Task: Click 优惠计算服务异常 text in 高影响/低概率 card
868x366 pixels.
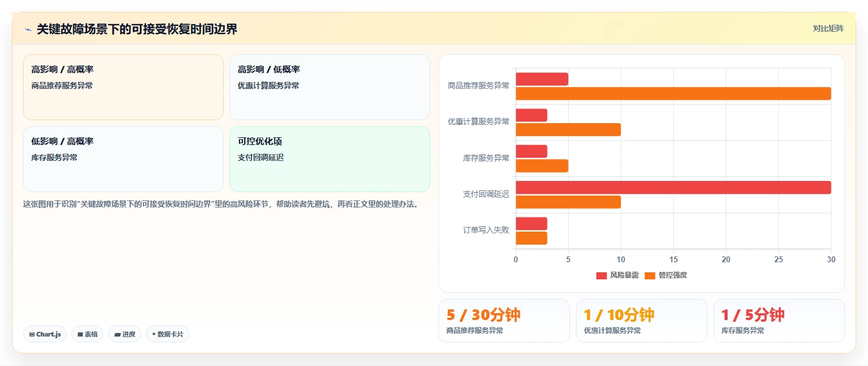Action: [x=268, y=85]
